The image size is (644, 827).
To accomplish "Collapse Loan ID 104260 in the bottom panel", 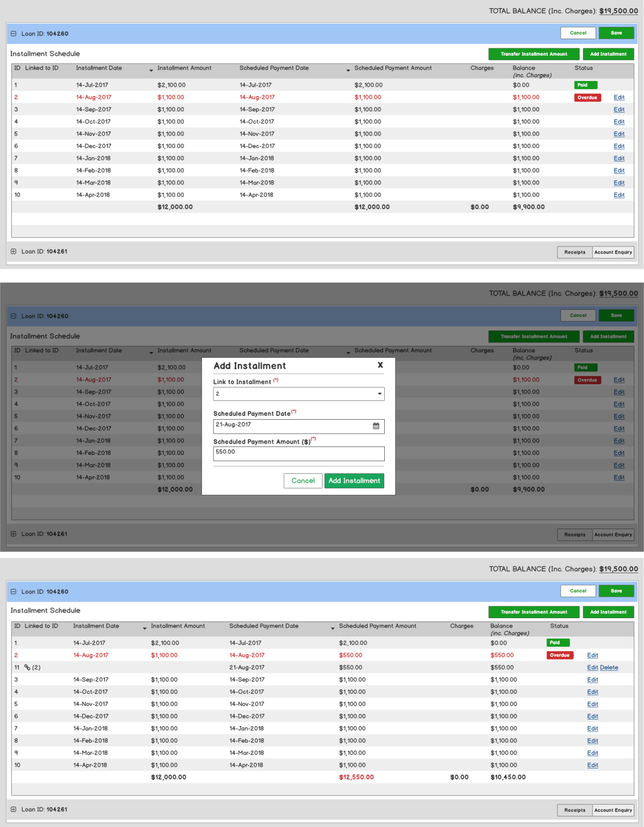I will [13, 591].
